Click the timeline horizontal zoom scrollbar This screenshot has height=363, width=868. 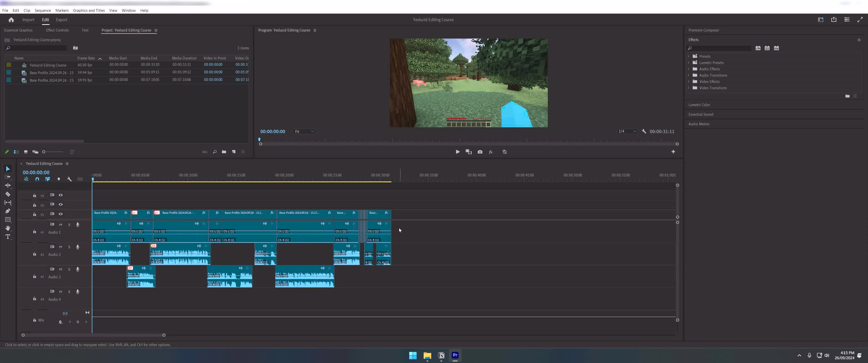pyautogui.click(x=93, y=335)
